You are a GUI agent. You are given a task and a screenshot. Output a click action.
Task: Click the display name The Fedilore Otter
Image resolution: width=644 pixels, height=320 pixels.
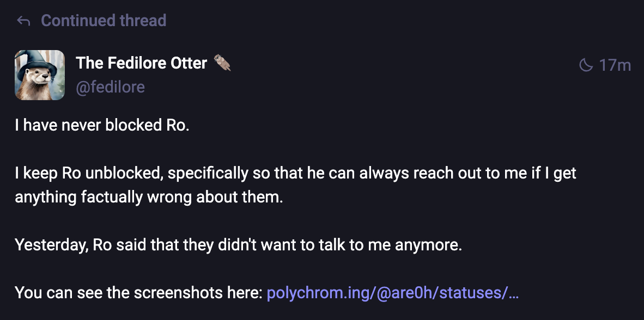pyautogui.click(x=142, y=63)
